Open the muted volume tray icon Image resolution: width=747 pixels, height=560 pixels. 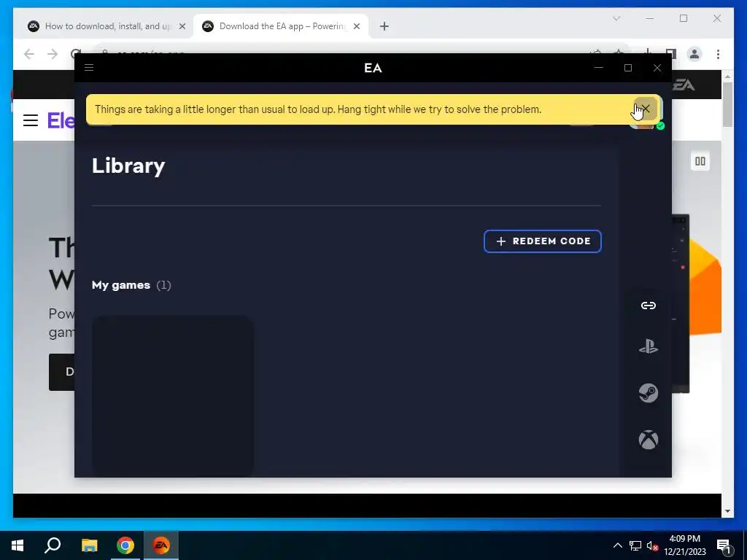click(x=653, y=546)
